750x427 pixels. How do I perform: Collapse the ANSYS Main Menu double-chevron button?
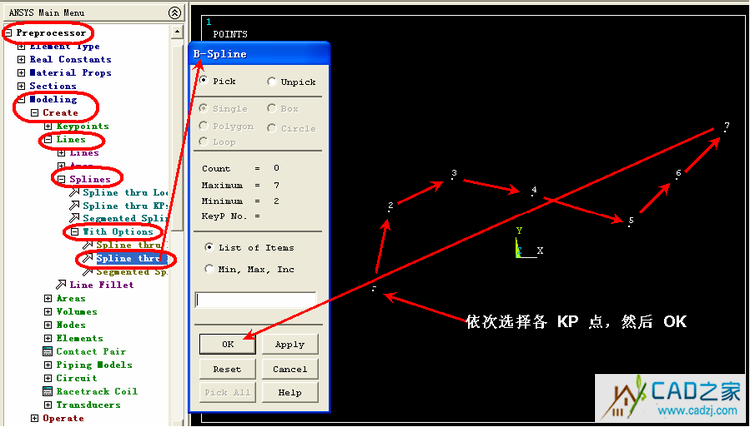click(x=176, y=12)
